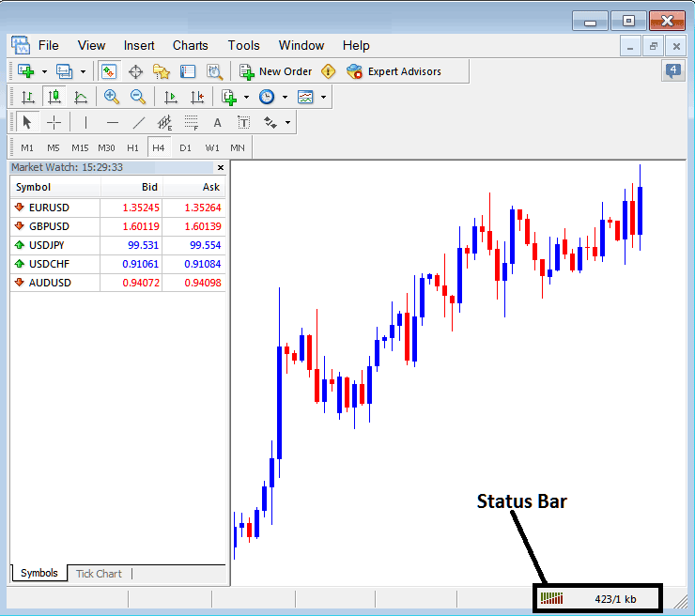Viewport: 695px width, 616px height.
Task: Select the Fibonacci Retracement tool
Action: pos(191,122)
